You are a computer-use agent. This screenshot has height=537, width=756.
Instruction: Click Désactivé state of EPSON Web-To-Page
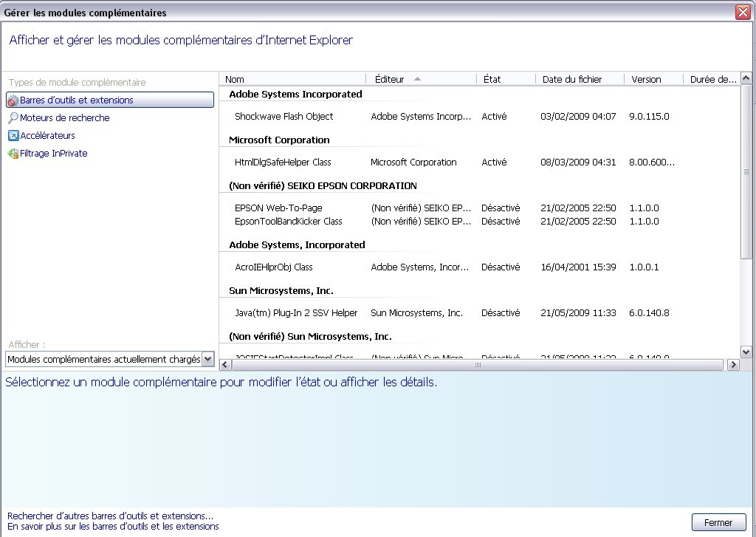(x=501, y=208)
